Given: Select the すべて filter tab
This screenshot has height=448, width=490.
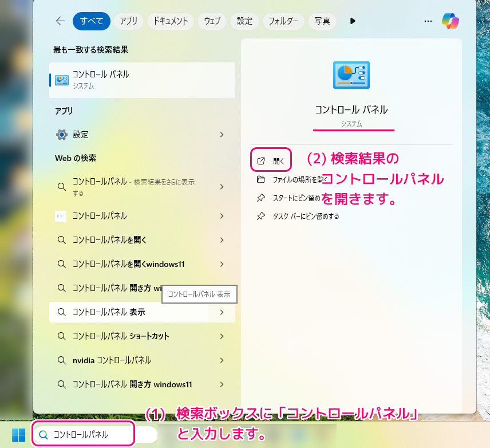Looking at the screenshot, I should coord(92,21).
